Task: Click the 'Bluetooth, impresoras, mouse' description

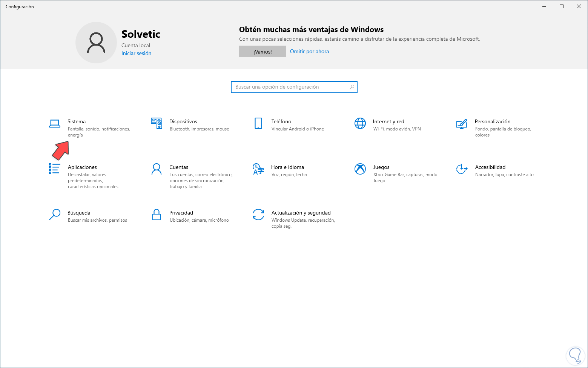Action: click(x=200, y=129)
